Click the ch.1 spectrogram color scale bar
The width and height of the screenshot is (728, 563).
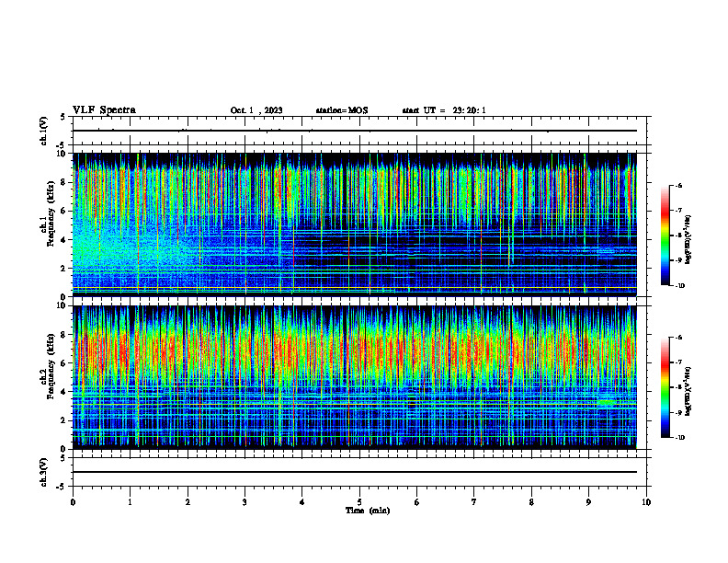point(665,236)
